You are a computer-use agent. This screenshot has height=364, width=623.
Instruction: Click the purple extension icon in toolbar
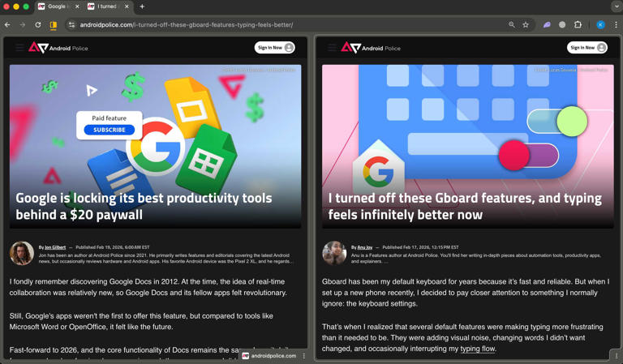pyautogui.click(x=547, y=24)
